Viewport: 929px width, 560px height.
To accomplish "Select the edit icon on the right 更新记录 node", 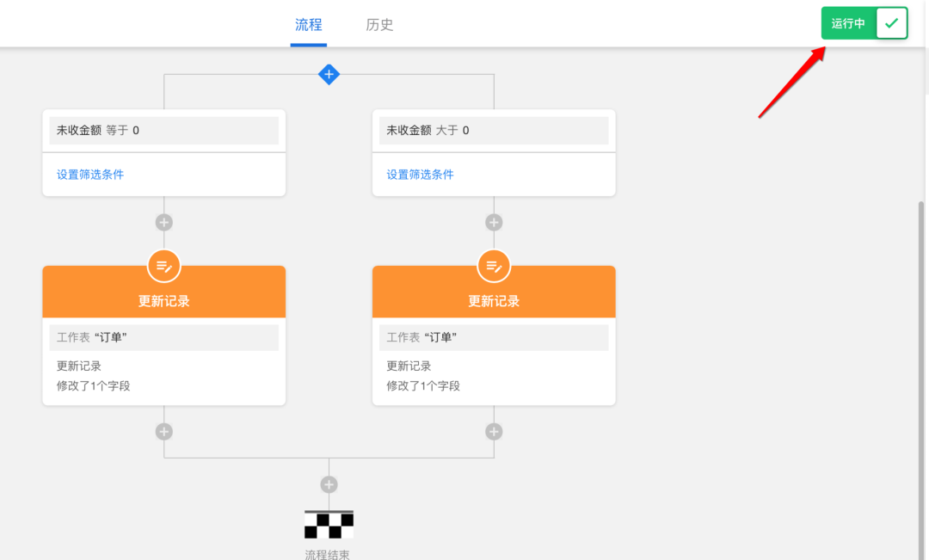I will pyautogui.click(x=494, y=266).
